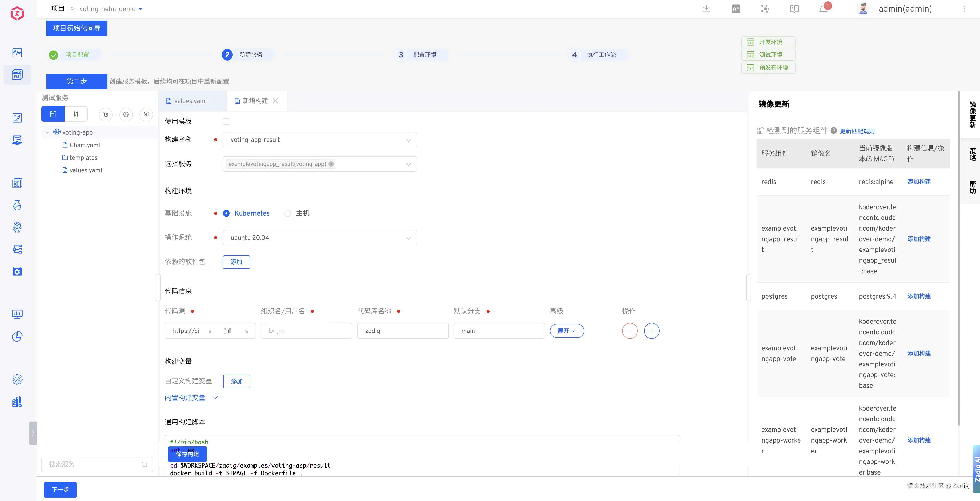The height and width of the screenshot is (501, 980).
Task: Click 添加构建 in the postgres row
Action: [919, 296]
